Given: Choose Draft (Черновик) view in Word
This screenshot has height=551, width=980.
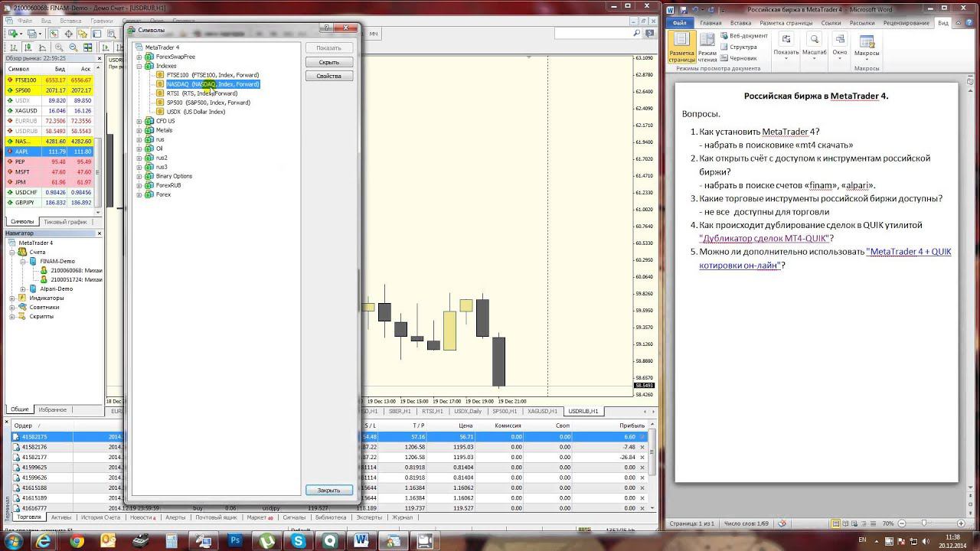Looking at the screenshot, I should [738, 58].
